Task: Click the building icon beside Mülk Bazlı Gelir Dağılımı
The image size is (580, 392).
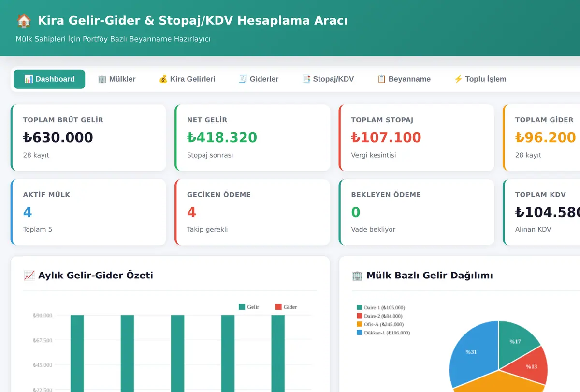Action: 357,276
